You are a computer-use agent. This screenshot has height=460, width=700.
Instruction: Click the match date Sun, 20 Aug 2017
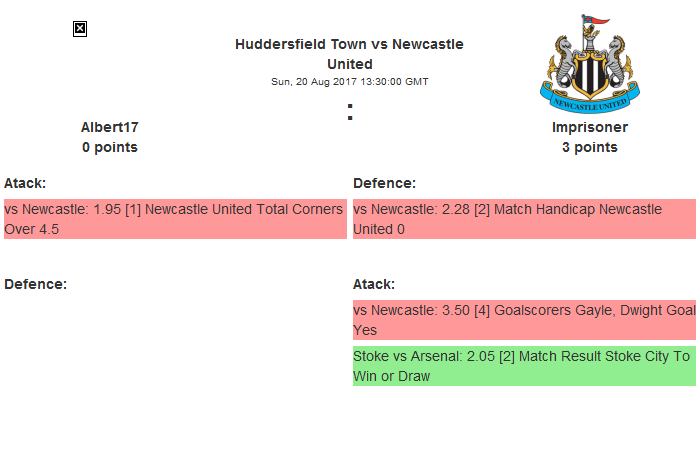tap(349, 82)
